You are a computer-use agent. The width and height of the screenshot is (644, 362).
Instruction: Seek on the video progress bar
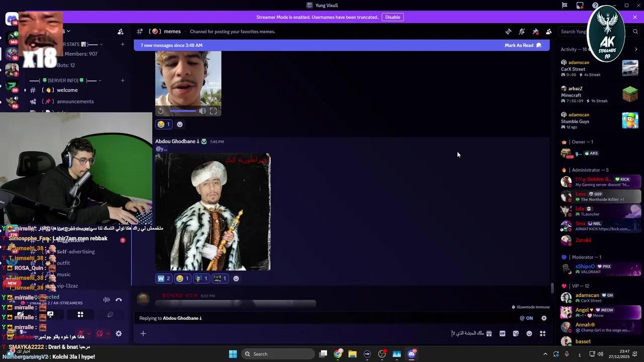[x=183, y=111]
